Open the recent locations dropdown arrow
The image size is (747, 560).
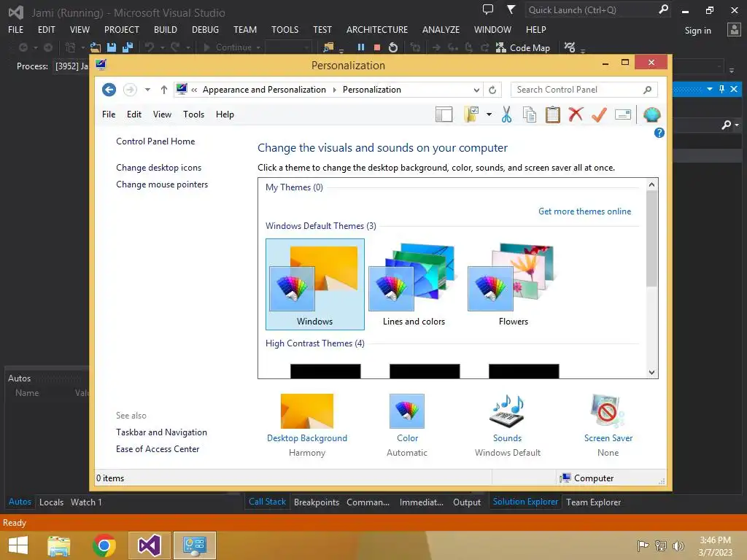147,90
